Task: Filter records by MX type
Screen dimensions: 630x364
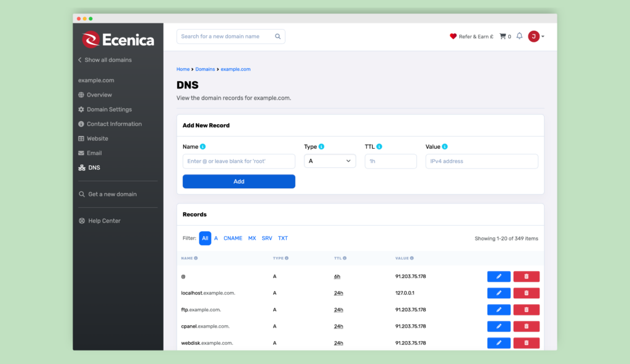Action: (x=252, y=238)
